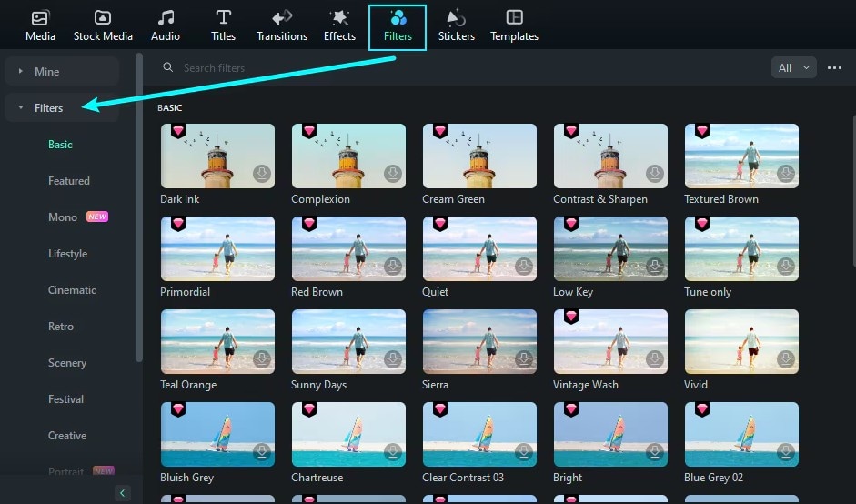Open the Templates tab

coord(514,25)
